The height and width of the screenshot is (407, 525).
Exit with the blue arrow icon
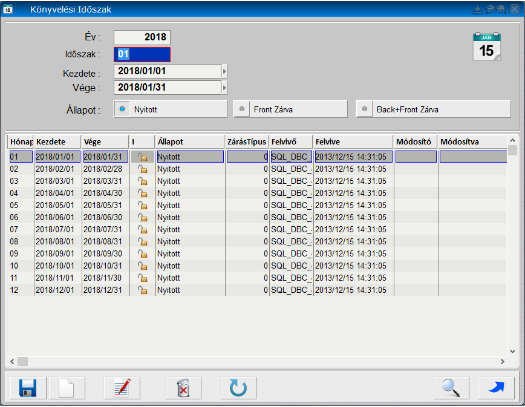[x=496, y=388]
